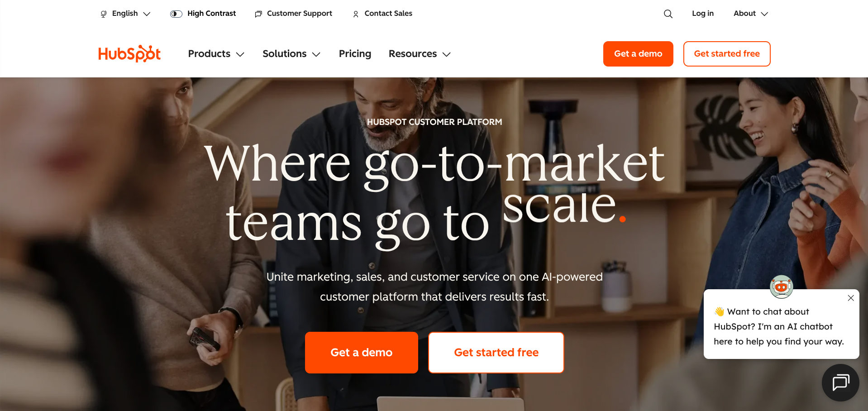Viewport: 868px width, 411px height.
Task: Click the Log in link
Action: tap(702, 14)
